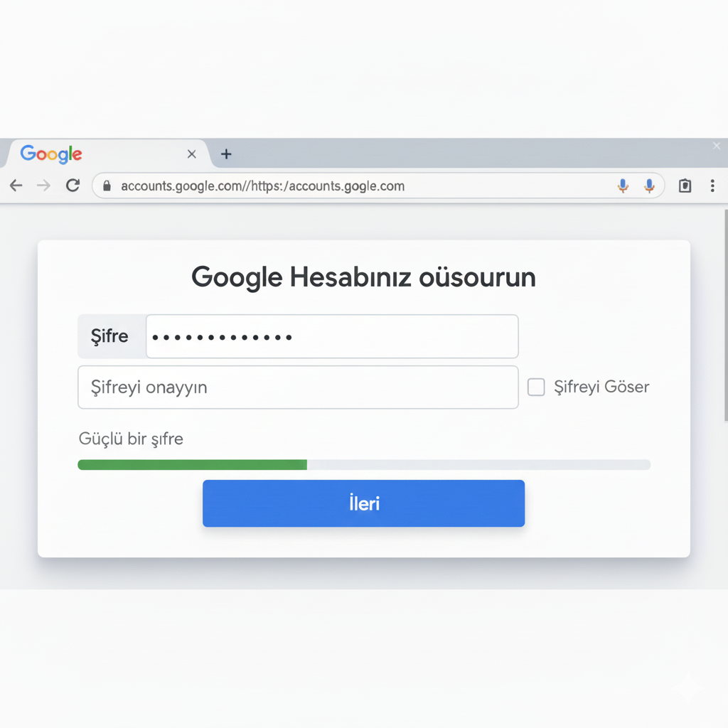Close the Google tab
The image size is (728, 728).
pos(191,154)
